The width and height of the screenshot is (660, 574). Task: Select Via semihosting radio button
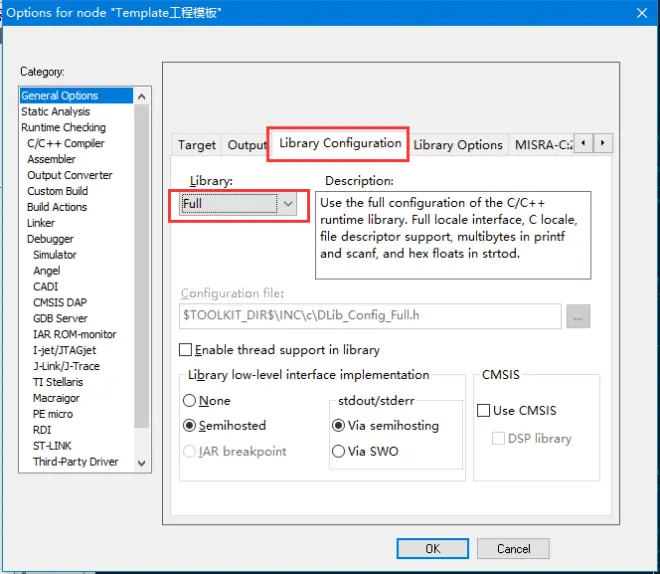[x=338, y=425]
